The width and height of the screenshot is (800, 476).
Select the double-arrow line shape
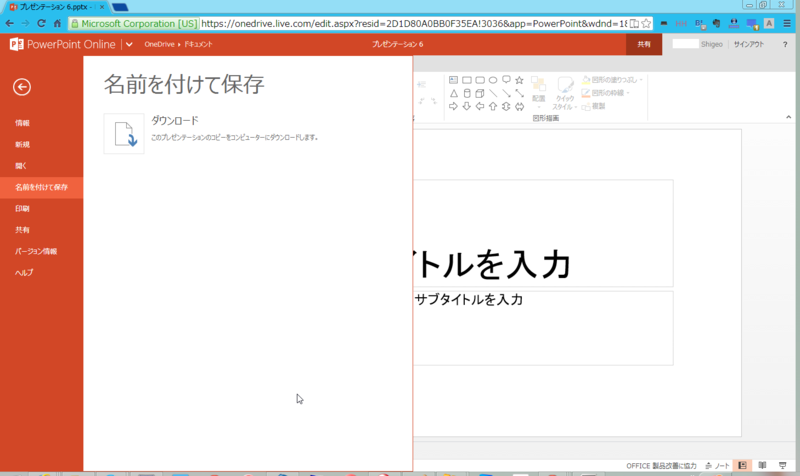click(x=519, y=93)
